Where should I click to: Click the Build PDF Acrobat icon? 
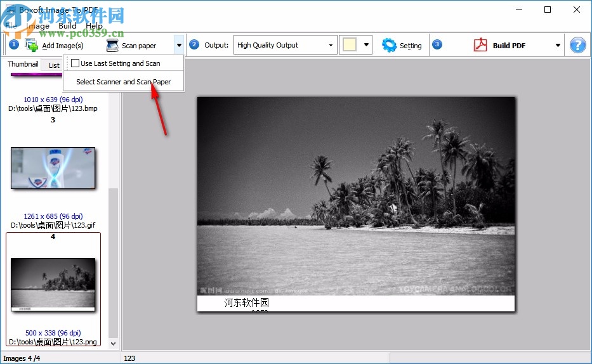click(x=480, y=45)
